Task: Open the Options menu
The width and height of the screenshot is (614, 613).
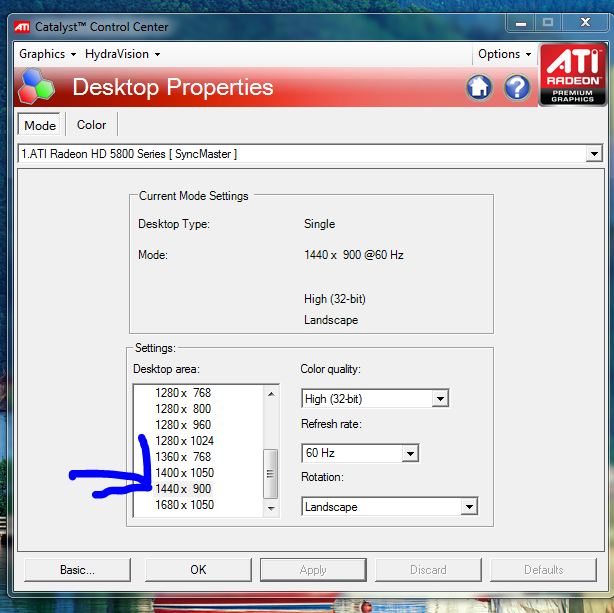Action: click(x=504, y=54)
